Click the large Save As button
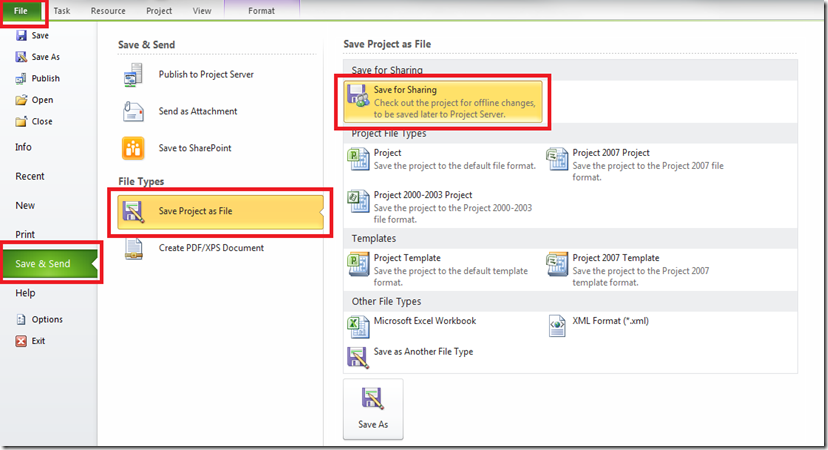828x450 pixels. coord(373,409)
